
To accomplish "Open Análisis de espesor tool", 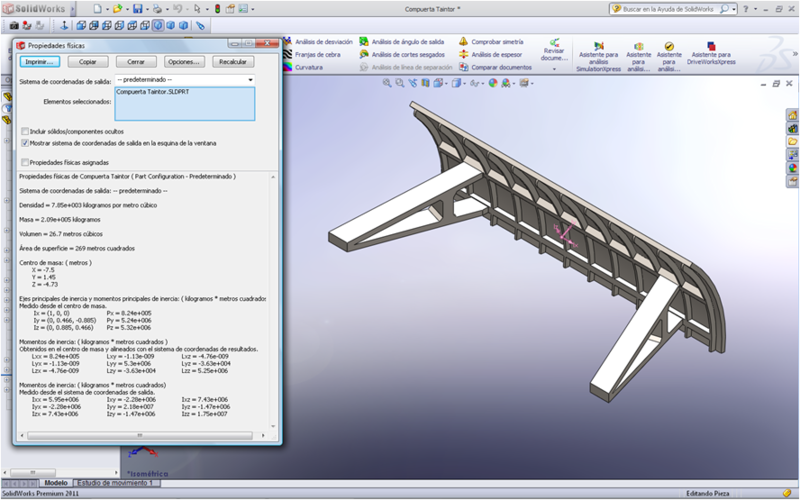I will click(497, 55).
